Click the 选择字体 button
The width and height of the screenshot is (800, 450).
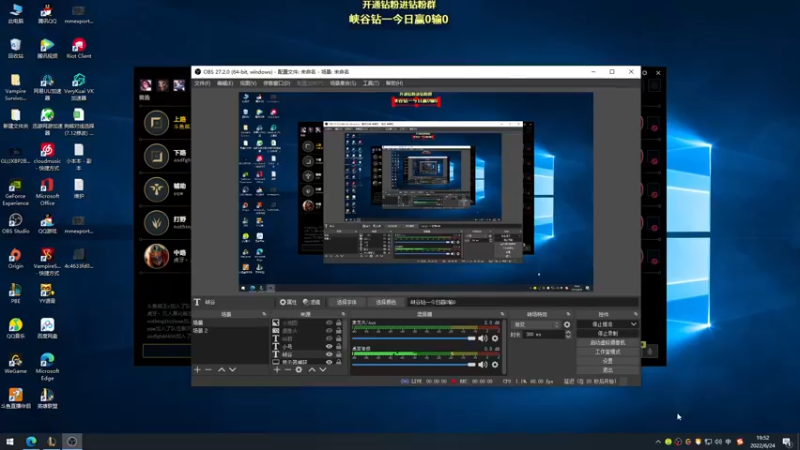click(x=346, y=302)
